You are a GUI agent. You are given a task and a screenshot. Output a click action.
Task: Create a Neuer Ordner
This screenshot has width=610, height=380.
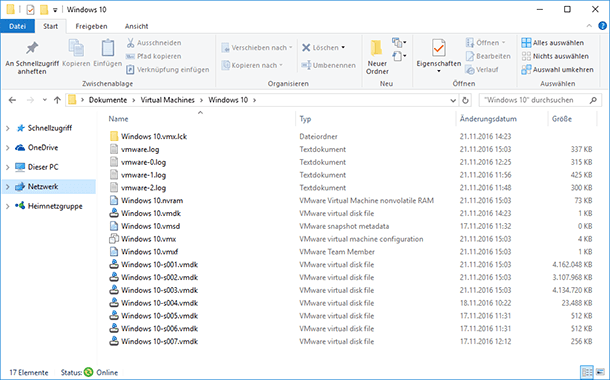click(x=377, y=57)
